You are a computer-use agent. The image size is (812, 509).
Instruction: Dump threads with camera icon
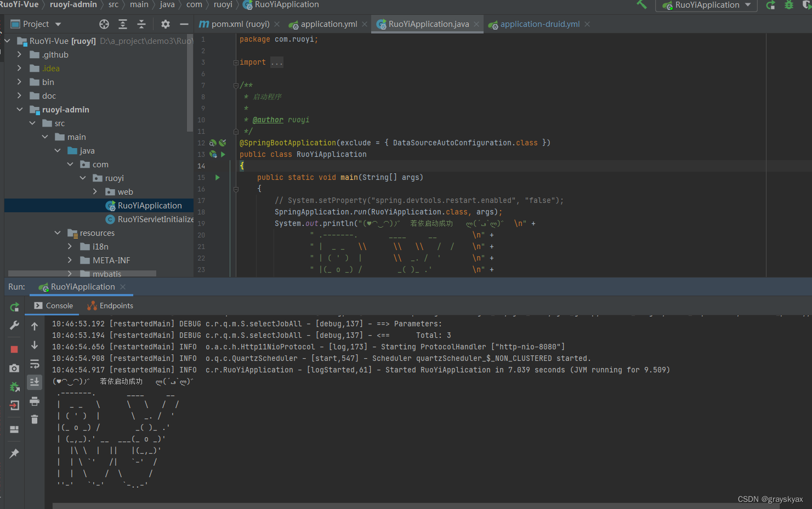(x=14, y=368)
